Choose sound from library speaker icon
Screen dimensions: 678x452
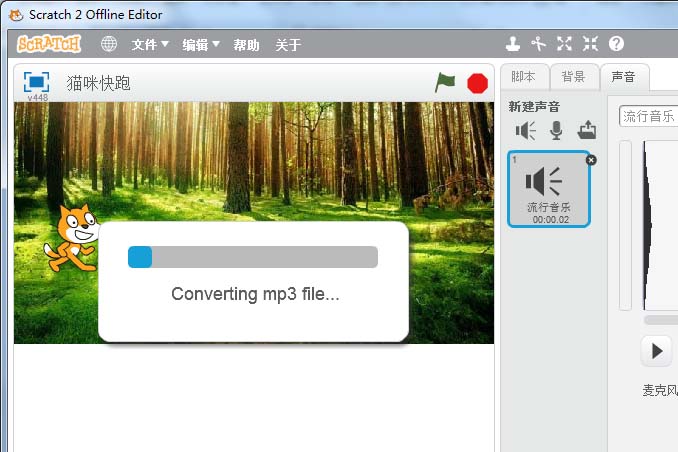tap(526, 130)
